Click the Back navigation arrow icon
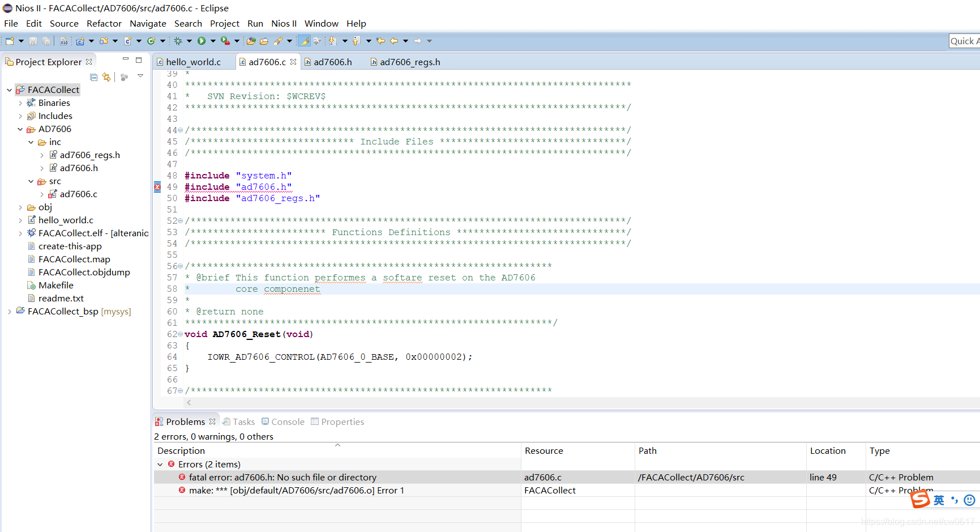 tap(394, 41)
